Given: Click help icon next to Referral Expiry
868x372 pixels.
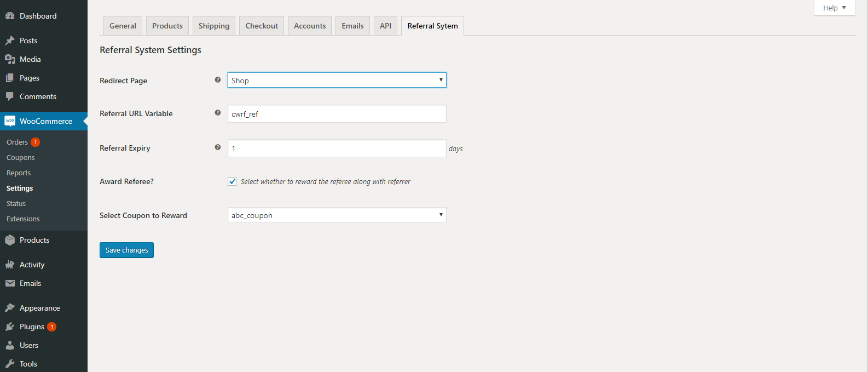Looking at the screenshot, I should [x=218, y=147].
